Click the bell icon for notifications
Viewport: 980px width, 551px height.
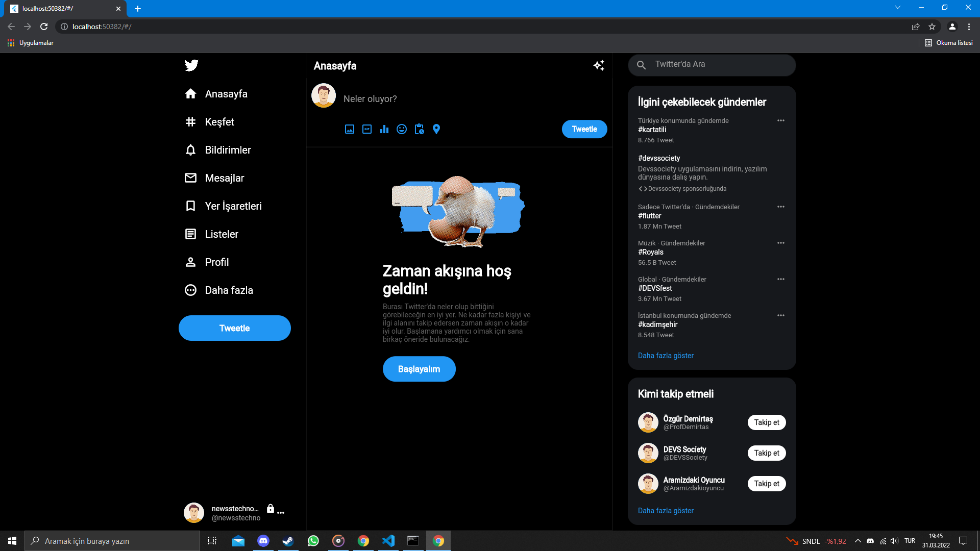coord(190,150)
